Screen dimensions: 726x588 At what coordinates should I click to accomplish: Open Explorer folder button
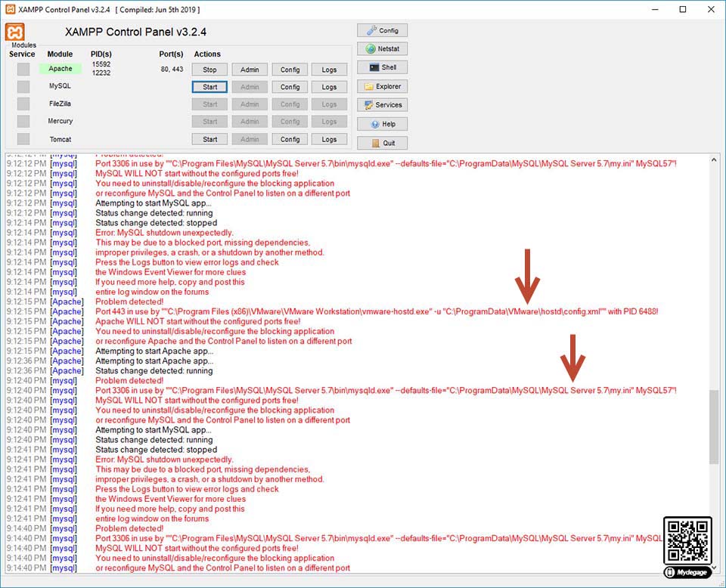[x=382, y=86]
